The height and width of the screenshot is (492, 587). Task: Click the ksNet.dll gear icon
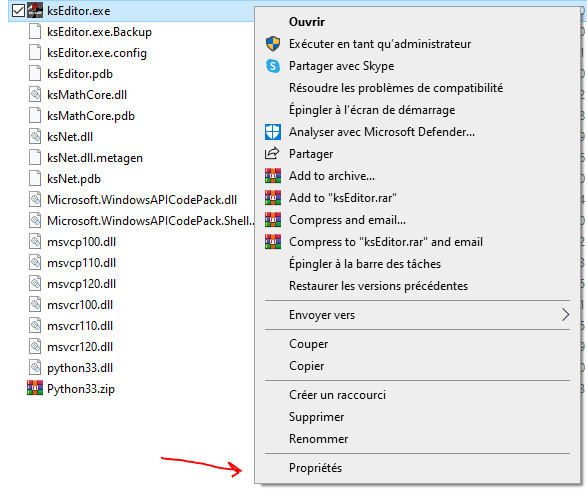(35, 136)
